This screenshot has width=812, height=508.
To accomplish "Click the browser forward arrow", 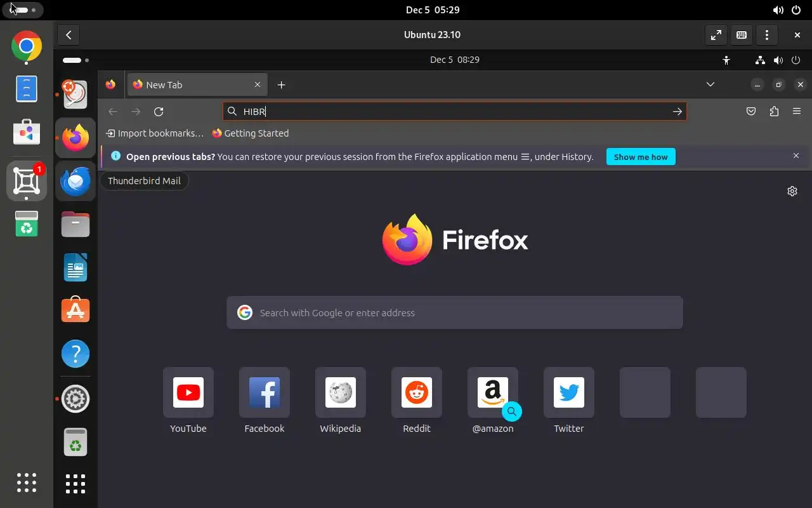I will click(136, 112).
